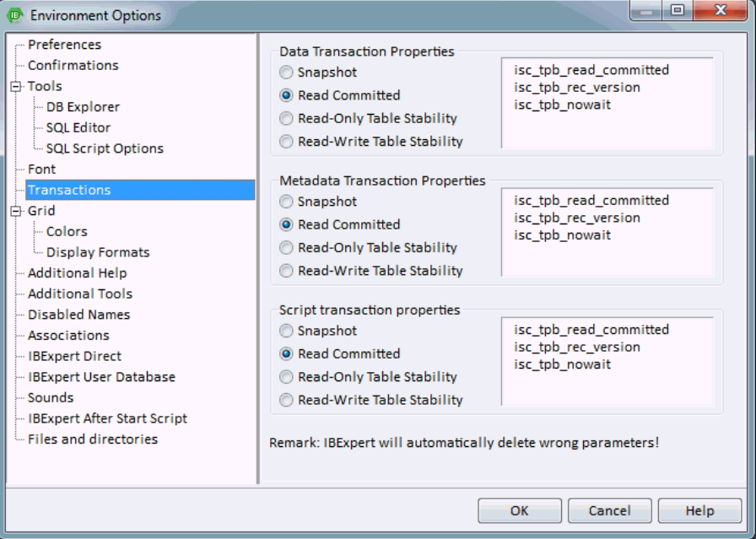Collapse the Tools tree node

pyautogui.click(x=16, y=86)
